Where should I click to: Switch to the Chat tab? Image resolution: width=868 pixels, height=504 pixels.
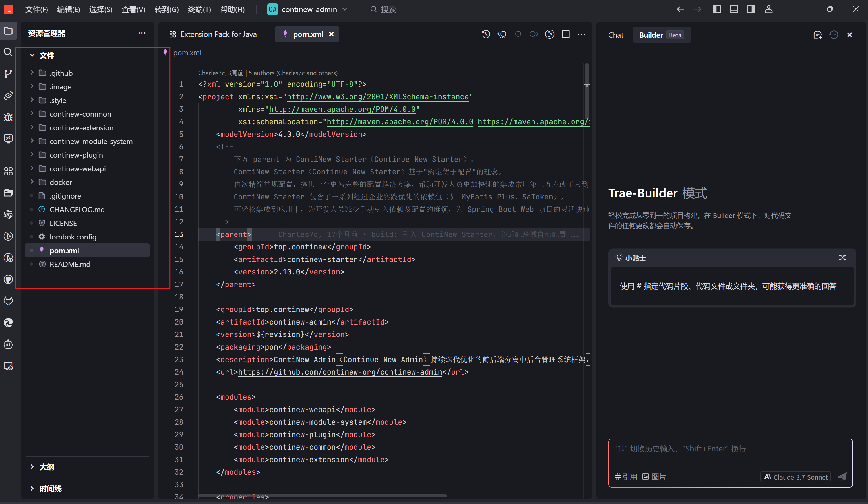coord(615,35)
